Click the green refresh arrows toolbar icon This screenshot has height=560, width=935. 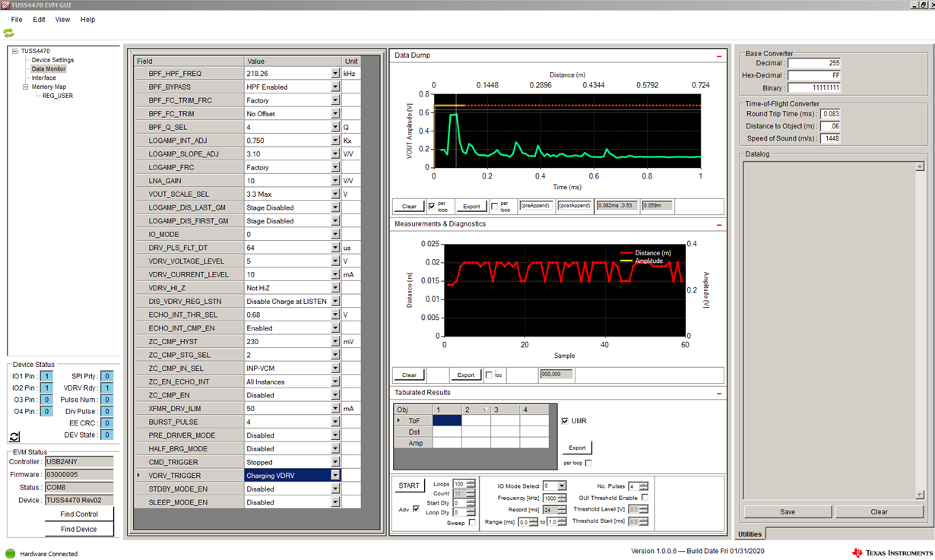8,33
